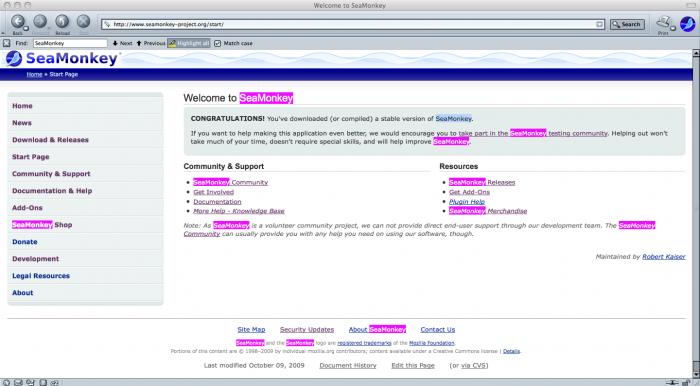Click the Robert Kaiser maintainer link
This screenshot has width=700, height=386.
pos(664,257)
